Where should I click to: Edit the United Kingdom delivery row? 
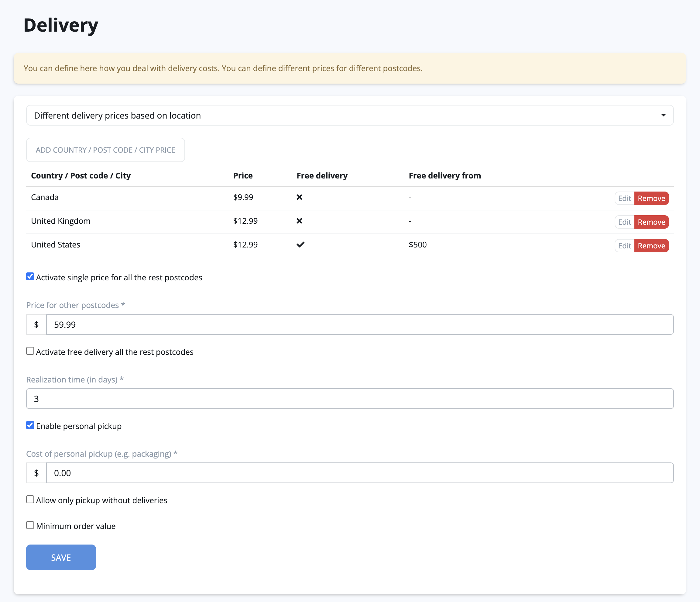point(624,222)
